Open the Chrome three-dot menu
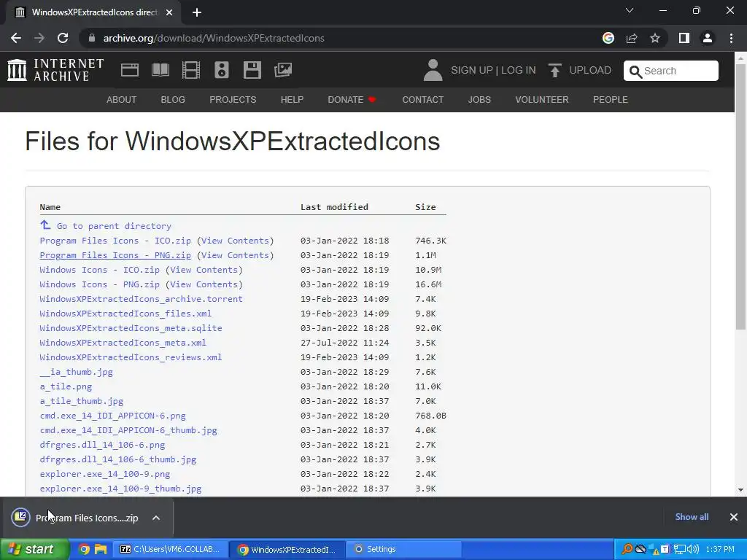Screen dimensions: 747x560 (x=731, y=38)
